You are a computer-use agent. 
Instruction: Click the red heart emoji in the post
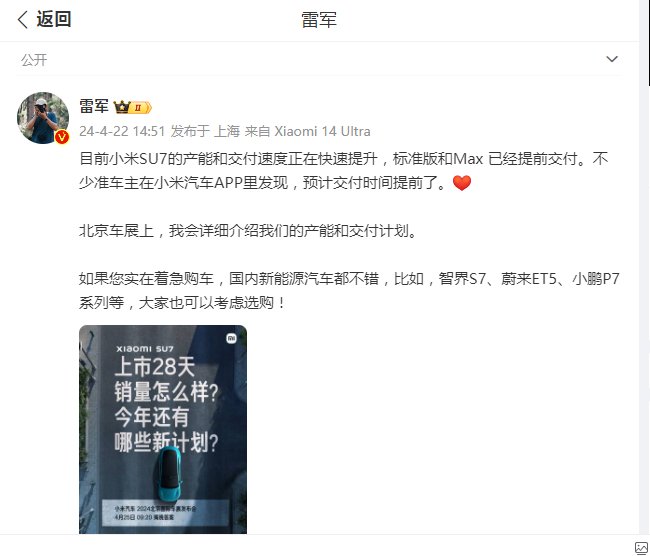point(462,182)
